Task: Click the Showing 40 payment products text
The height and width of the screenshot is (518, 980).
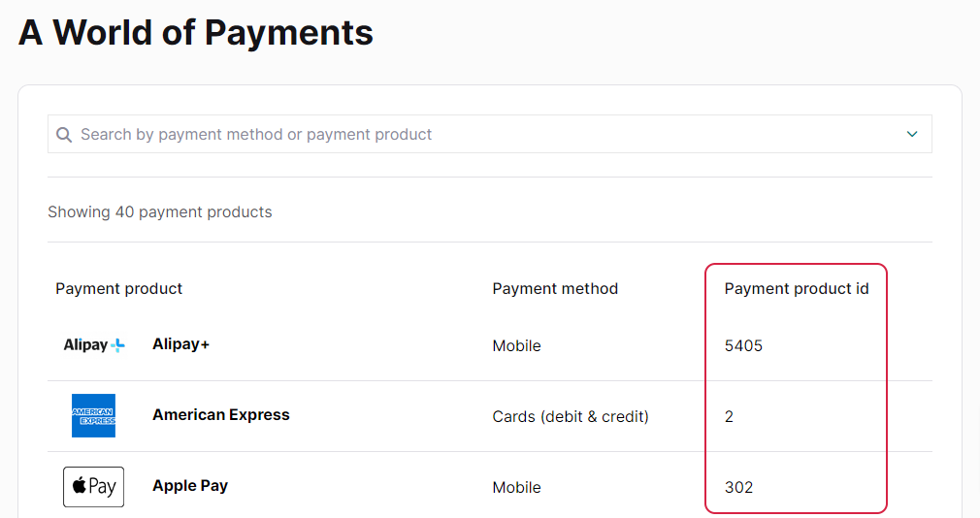Action: (160, 211)
